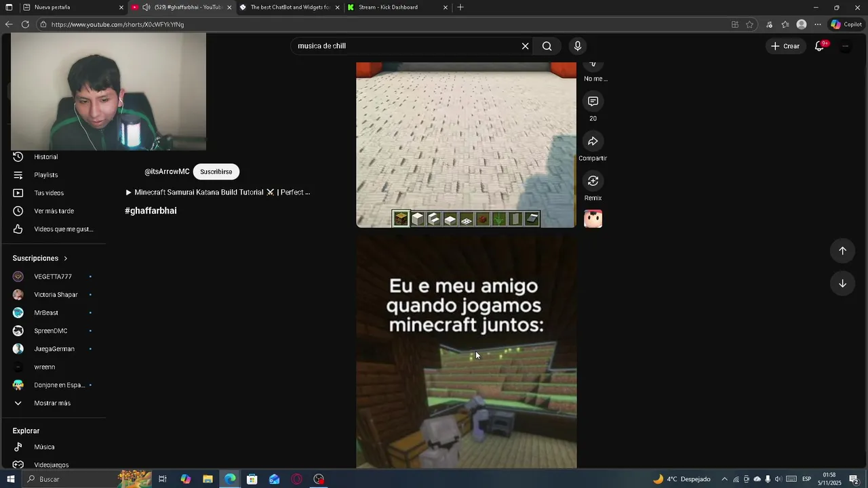Open the Opera browser taskbar icon

click(296, 479)
